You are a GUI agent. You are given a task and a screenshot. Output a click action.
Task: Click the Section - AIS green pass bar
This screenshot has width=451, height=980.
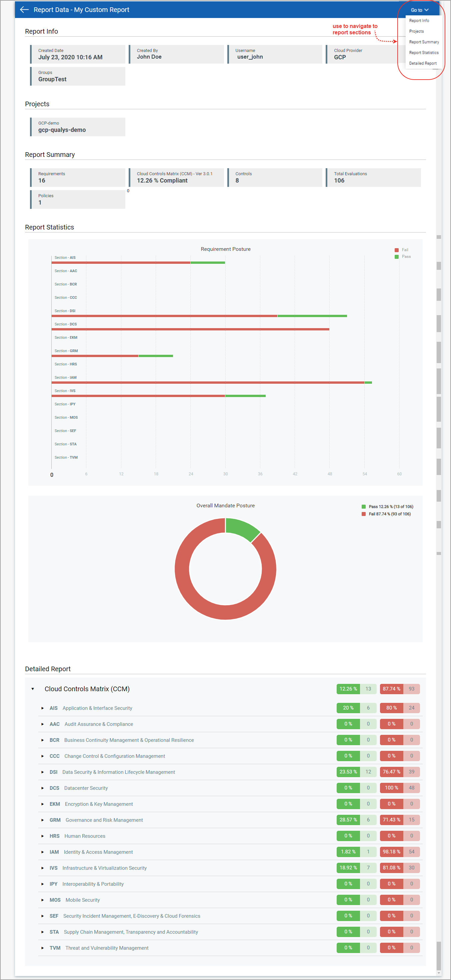(208, 262)
